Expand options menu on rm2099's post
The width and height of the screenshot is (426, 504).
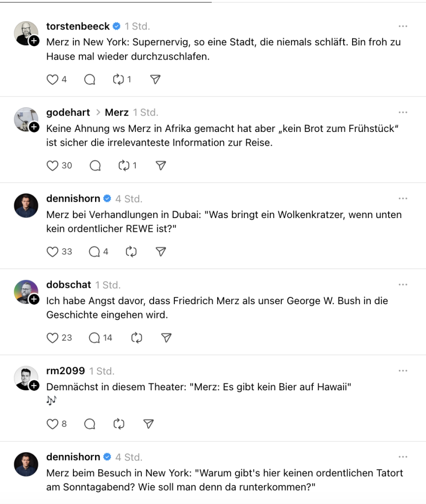403,371
